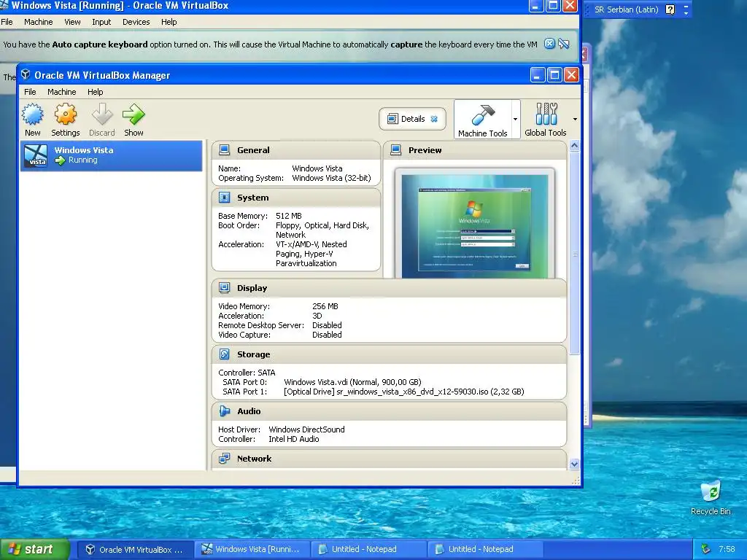Open Settings gear icon in Manager toolbar
This screenshot has width=747, height=560.
point(65,114)
